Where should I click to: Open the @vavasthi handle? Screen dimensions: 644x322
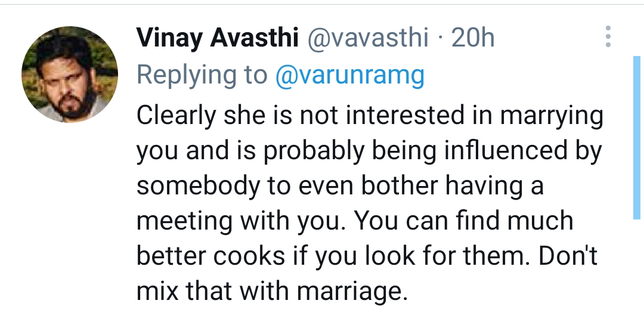pos(368,38)
